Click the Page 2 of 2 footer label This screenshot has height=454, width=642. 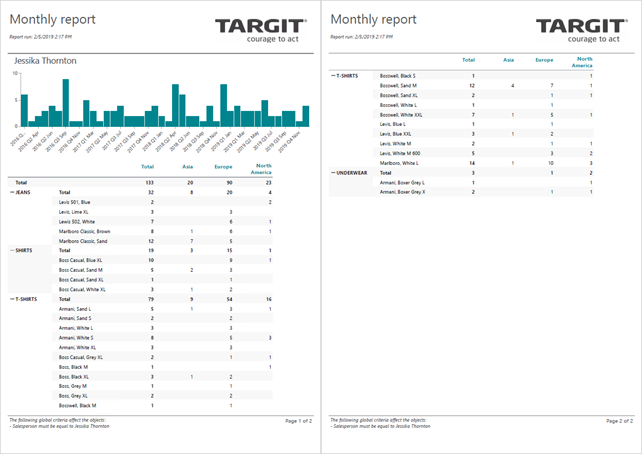coord(619,421)
